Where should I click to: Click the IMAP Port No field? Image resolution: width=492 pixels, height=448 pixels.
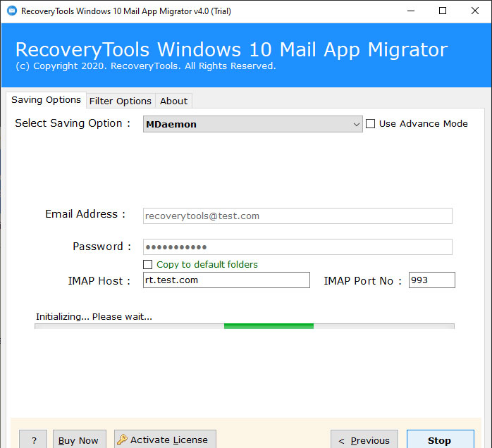pyautogui.click(x=432, y=280)
